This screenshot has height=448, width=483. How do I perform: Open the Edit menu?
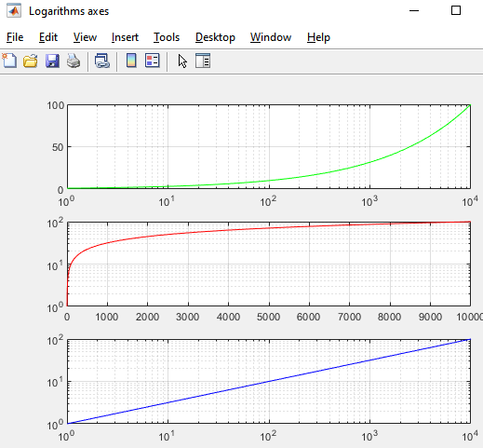(x=48, y=37)
